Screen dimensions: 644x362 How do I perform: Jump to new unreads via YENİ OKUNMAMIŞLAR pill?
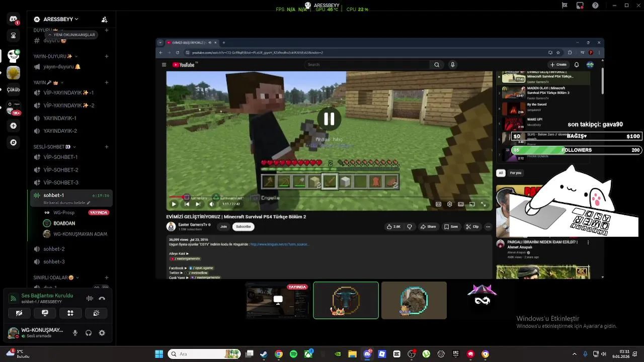[71, 35]
